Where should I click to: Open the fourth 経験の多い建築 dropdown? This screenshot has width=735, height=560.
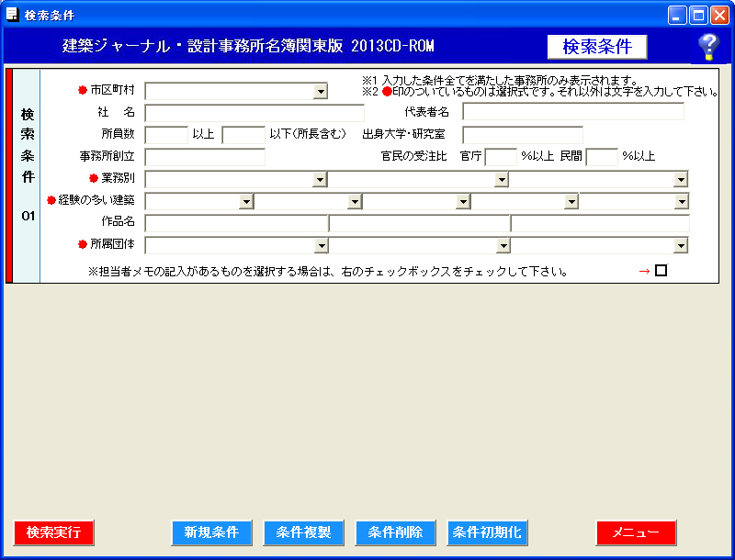click(x=571, y=201)
